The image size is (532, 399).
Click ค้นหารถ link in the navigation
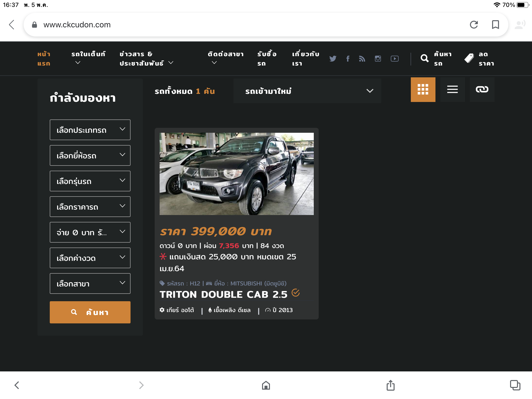click(x=443, y=59)
